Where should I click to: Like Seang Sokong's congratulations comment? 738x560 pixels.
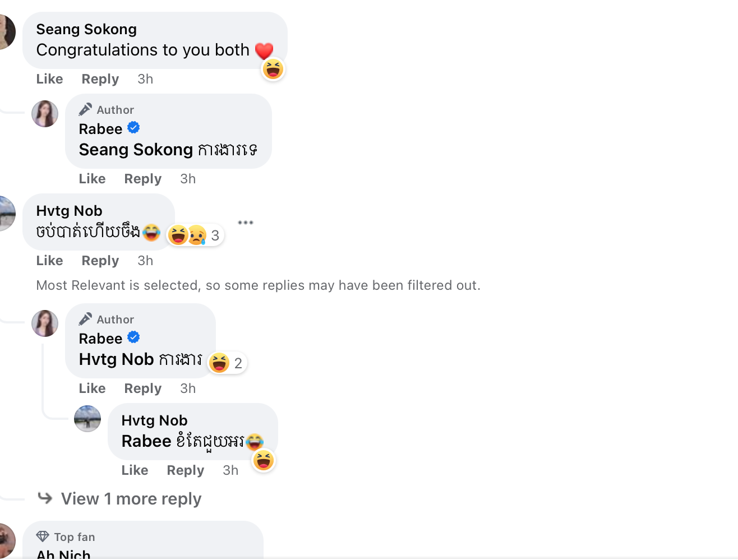pos(49,79)
